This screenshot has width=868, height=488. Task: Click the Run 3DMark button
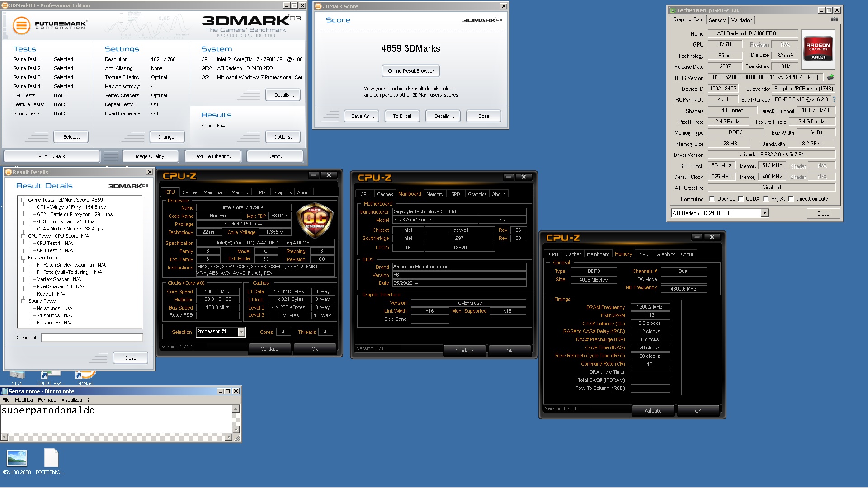tap(52, 156)
